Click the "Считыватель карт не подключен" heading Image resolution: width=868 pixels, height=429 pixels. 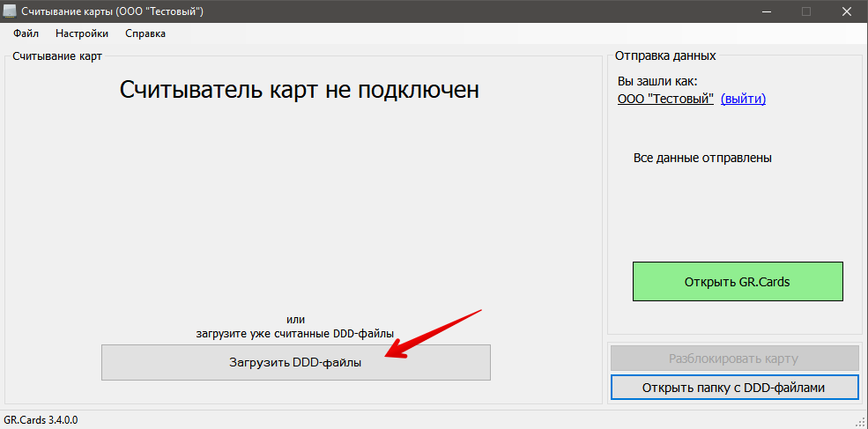[x=300, y=89]
